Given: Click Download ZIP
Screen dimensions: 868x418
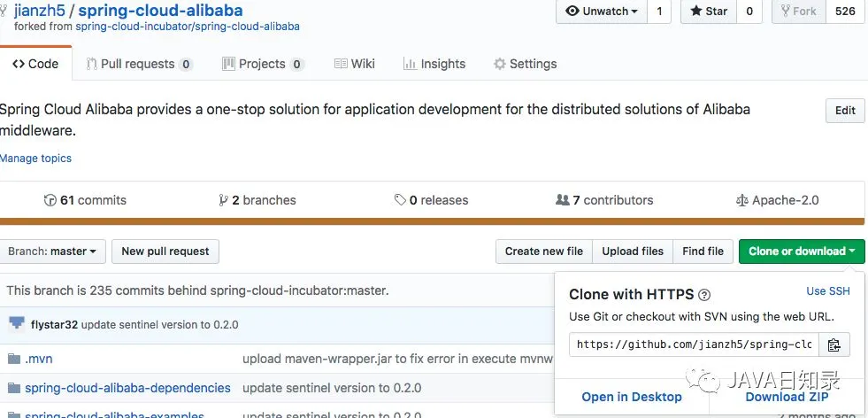Looking at the screenshot, I should [787, 397].
